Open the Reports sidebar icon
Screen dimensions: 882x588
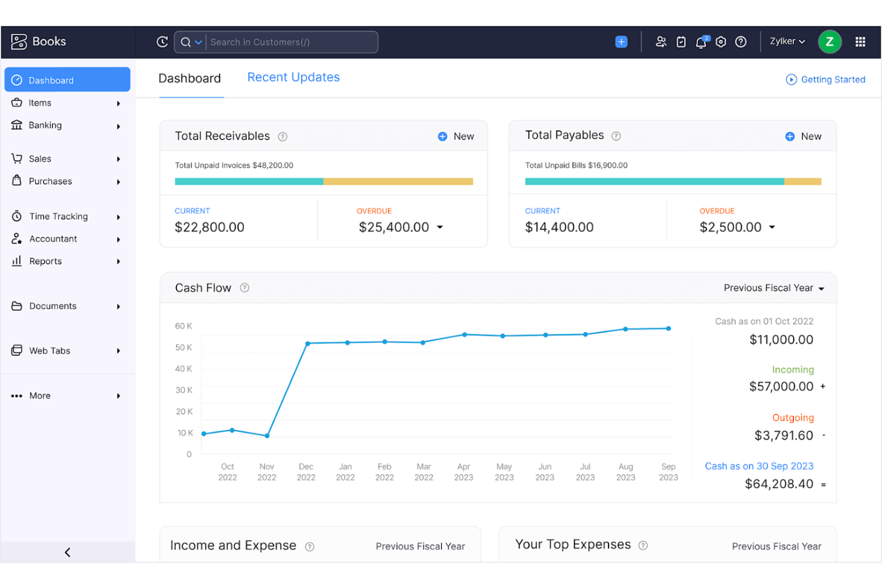point(17,261)
